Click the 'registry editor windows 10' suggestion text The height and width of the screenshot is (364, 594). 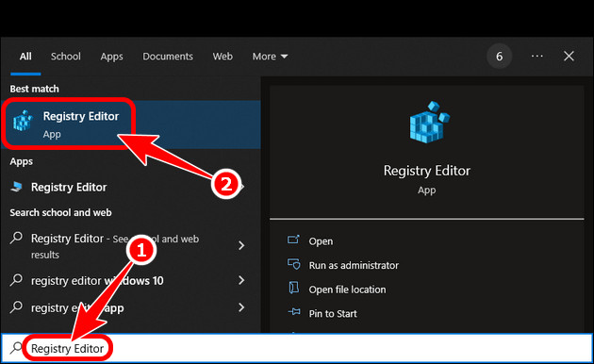point(97,281)
